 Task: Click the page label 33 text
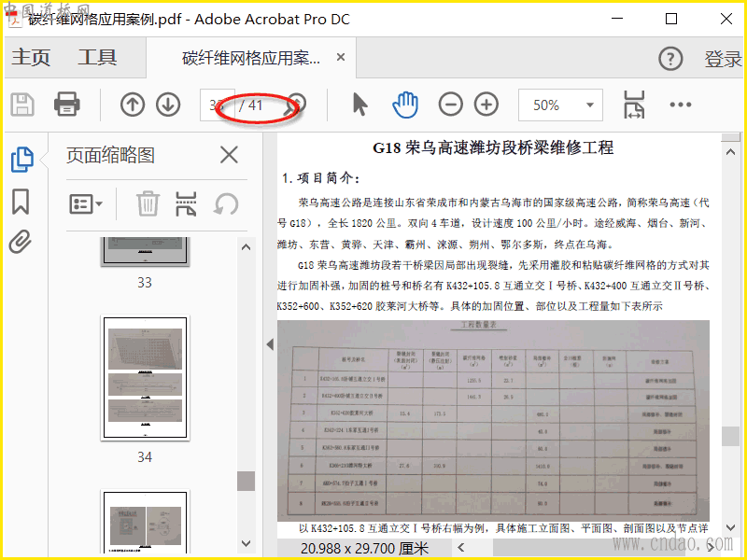[145, 283]
